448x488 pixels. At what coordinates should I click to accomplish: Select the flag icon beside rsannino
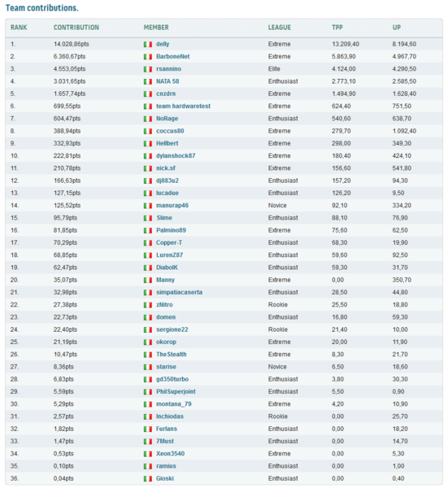[148, 69]
